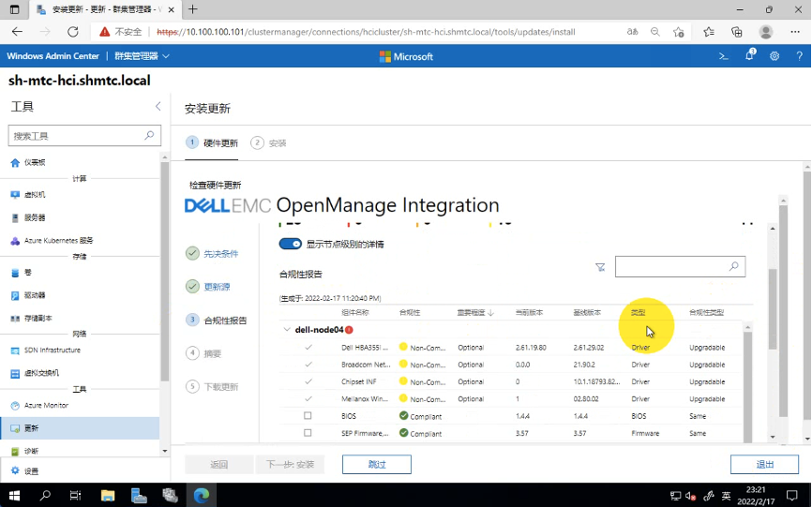Open Microsoft Edge from taskbar
Image resolution: width=812 pixels, height=507 pixels.
202,496
